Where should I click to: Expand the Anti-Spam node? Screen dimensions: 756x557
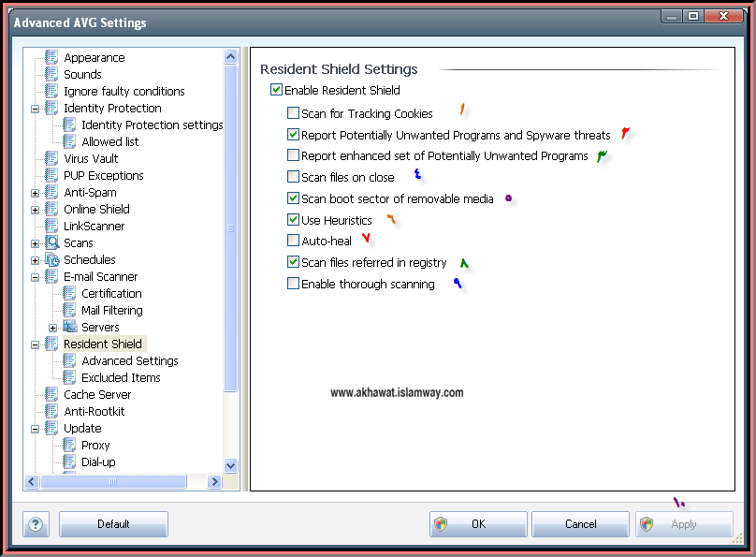[35, 194]
